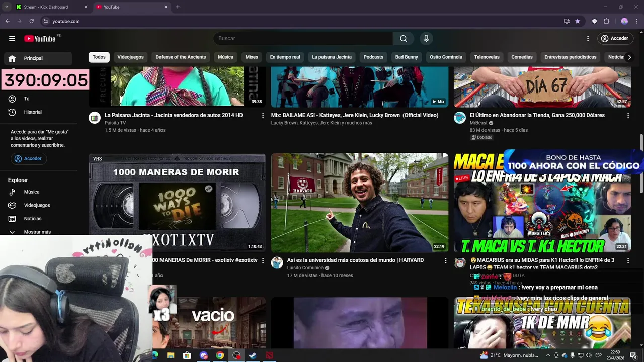Image resolution: width=644 pixels, height=362 pixels.
Task: Open options menu for La Paisana Jacinta video
Action: click(263, 116)
